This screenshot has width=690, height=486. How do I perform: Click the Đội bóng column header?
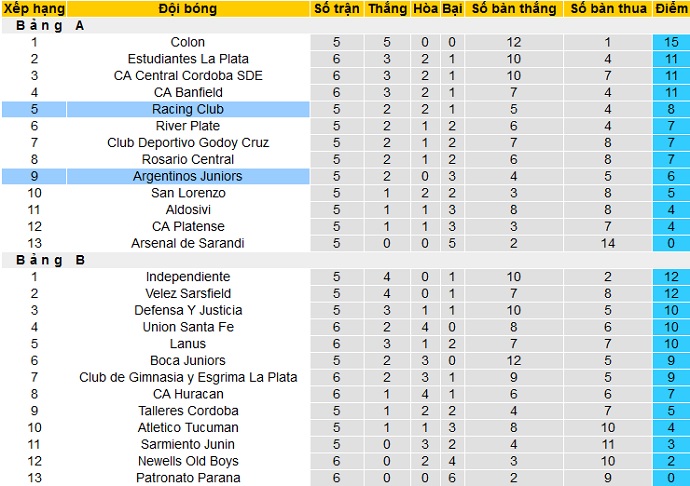(188, 9)
